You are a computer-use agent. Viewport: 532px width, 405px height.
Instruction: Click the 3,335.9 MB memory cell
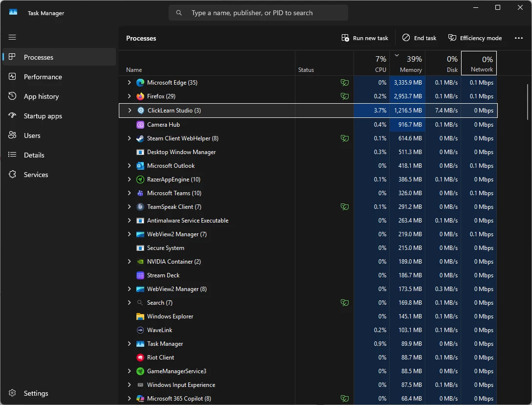click(407, 83)
